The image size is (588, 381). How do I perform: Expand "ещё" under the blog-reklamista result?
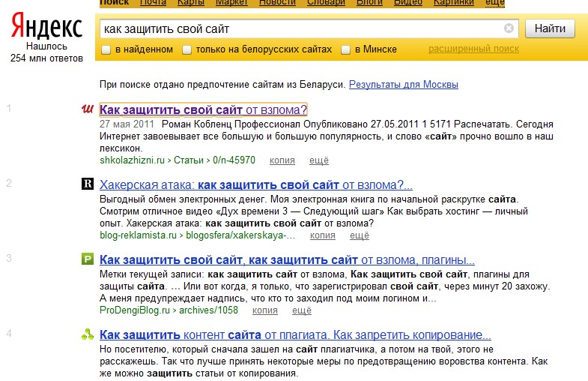tap(360, 235)
